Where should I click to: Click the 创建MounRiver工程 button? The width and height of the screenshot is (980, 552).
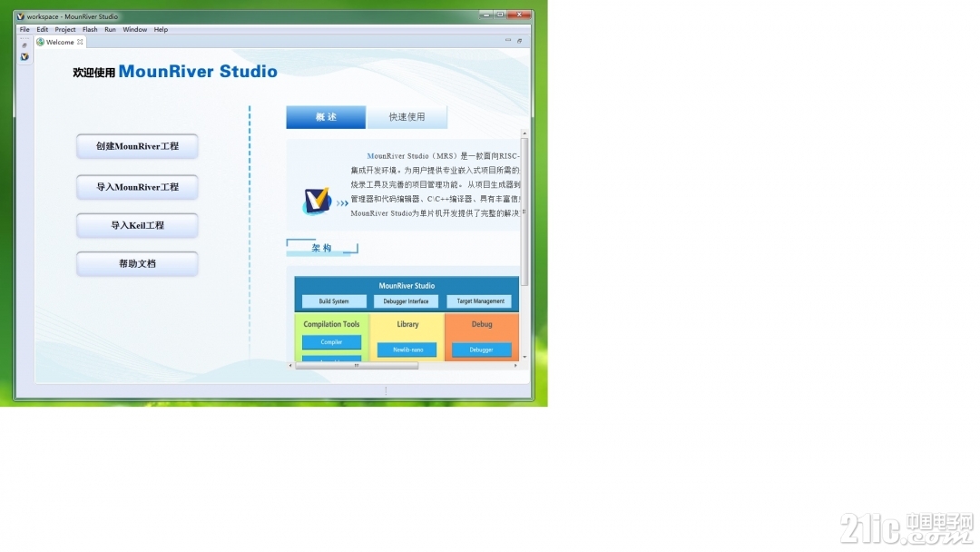(x=138, y=146)
